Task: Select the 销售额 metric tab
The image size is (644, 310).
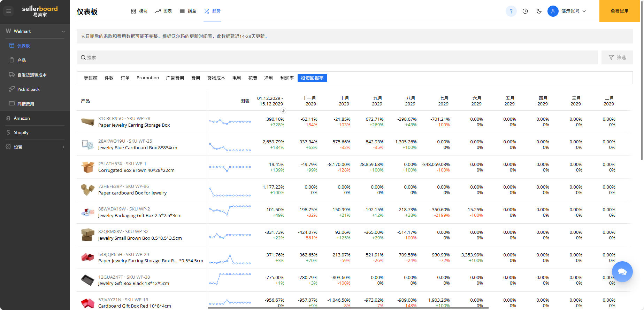Action: [x=91, y=78]
